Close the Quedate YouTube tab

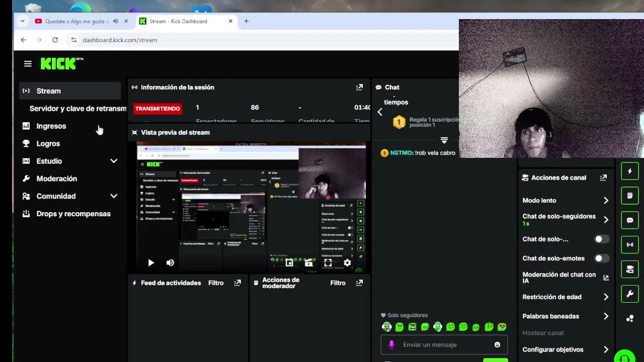pyautogui.click(x=126, y=21)
